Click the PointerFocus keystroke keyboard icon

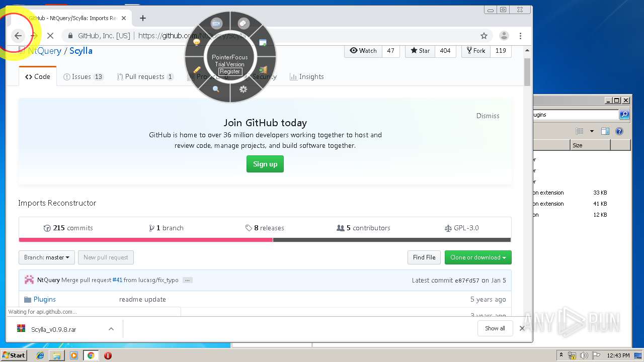216,23
